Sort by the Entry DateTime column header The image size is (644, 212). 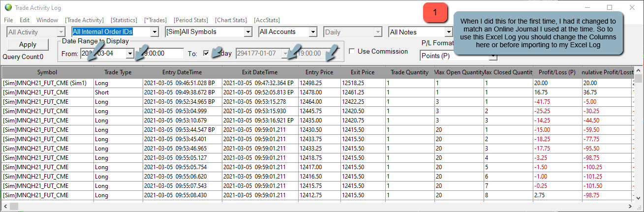pyautogui.click(x=182, y=72)
